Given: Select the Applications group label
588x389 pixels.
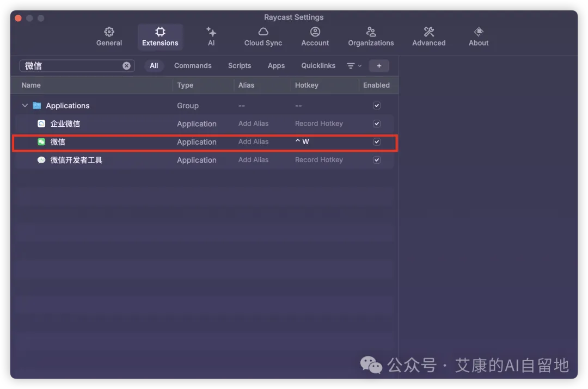Looking at the screenshot, I should click(68, 106).
